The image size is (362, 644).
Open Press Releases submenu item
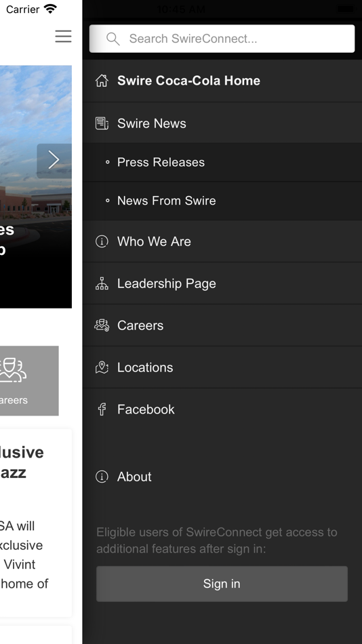click(222, 162)
